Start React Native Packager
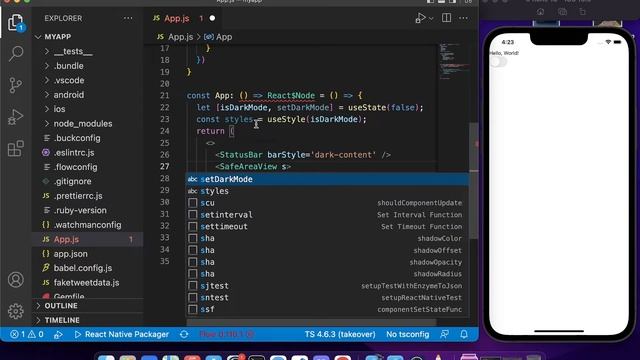This screenshot has width=640, height=360. 122,334
